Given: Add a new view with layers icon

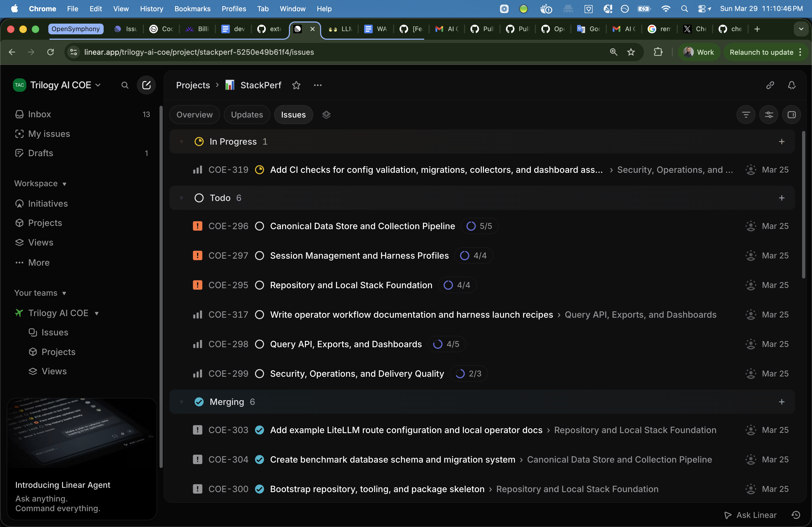Looking at the screenshot, I should pos(326,115).
